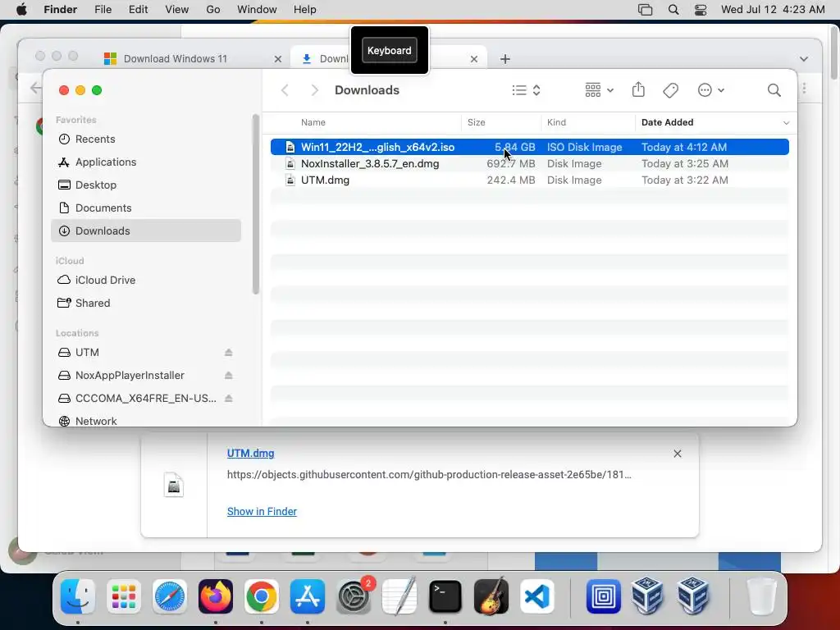Open Shared in Finder sidebar
Screen dimensions: 840x630
146,304
